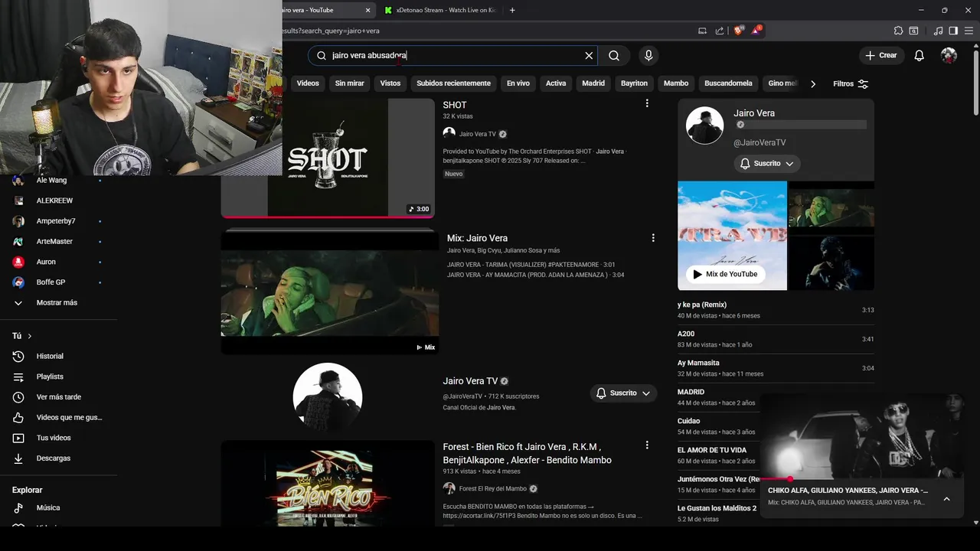Open the Brave Rewards triangle icon
Image resolution: width=980 pixels, height=551 pixels.
click(x=756, y=31)
